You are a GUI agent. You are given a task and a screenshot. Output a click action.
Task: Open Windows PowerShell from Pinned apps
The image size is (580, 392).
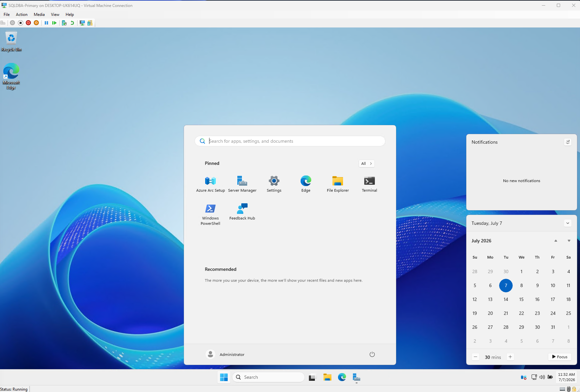click(210, 214)
